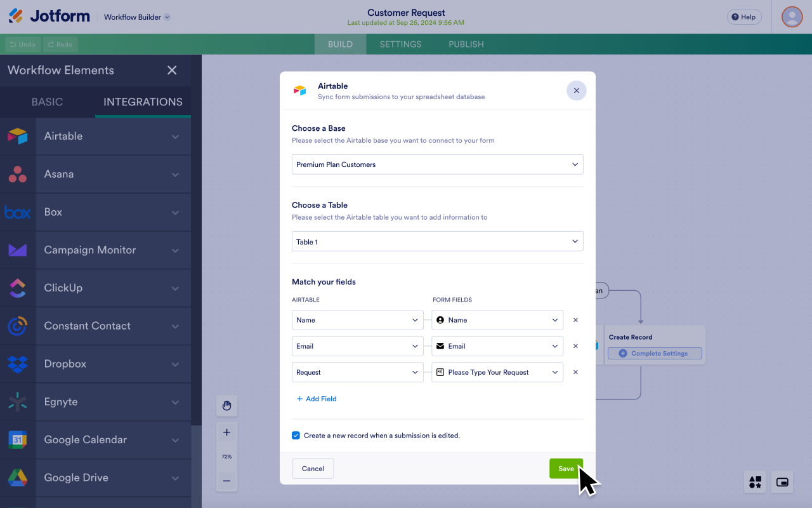This screenshot has height=508, width=812.
Task: Click the Egnyte icon in sidebar
Action: [x=18, y=402]
